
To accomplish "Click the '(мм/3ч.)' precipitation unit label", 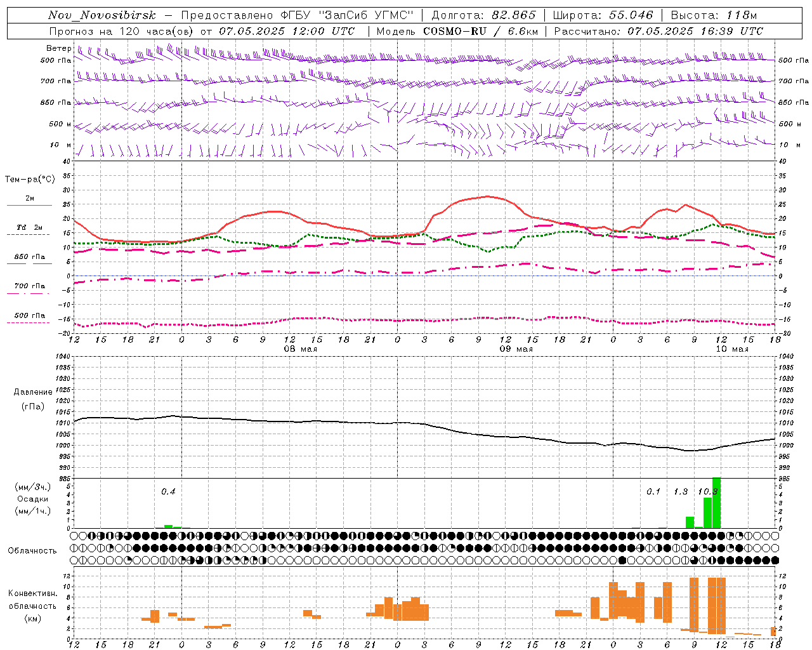I will pos(32,487).
